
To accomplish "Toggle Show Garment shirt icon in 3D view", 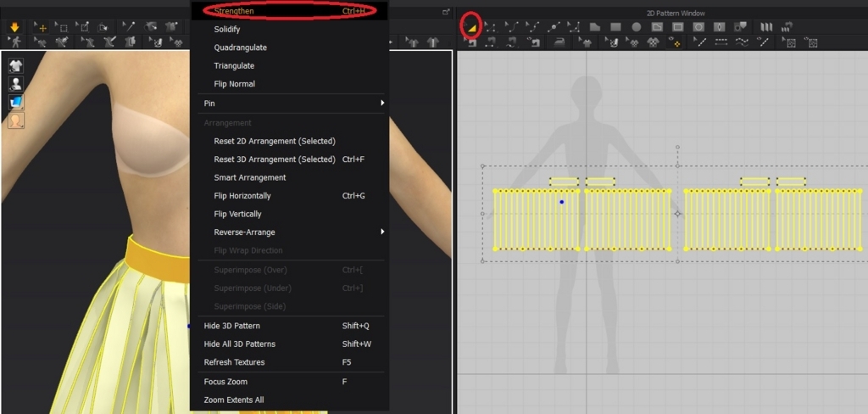I will pos(16,66).
